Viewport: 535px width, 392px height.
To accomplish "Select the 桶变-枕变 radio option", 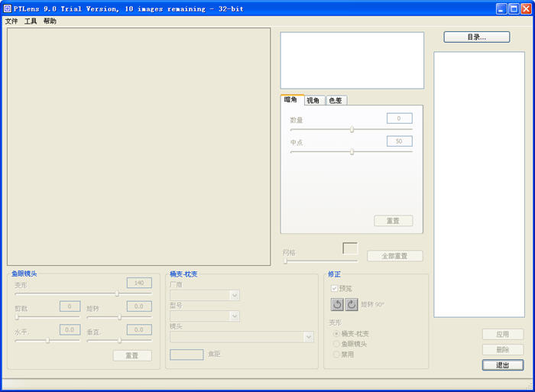I will 336,334.
